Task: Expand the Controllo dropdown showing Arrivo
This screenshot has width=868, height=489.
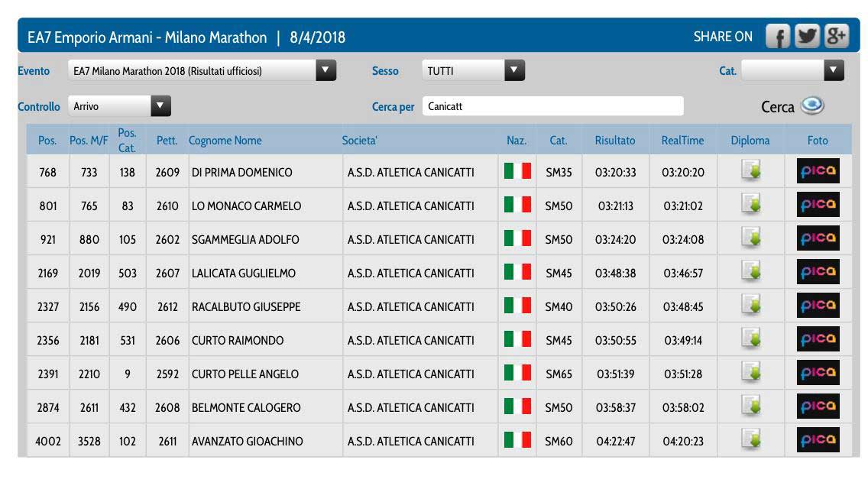Action: pyautogui.click(x=160, y=106)
